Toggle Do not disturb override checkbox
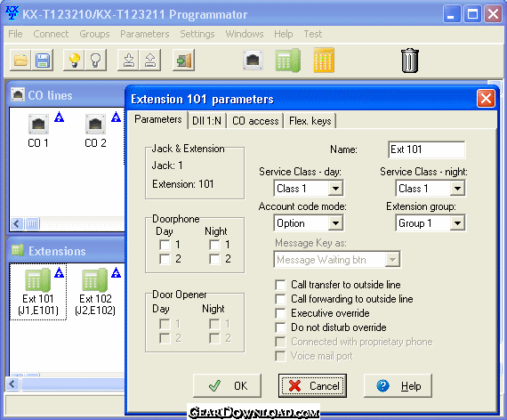This screenshot has width=507, height=420. (x=280, y=327)
